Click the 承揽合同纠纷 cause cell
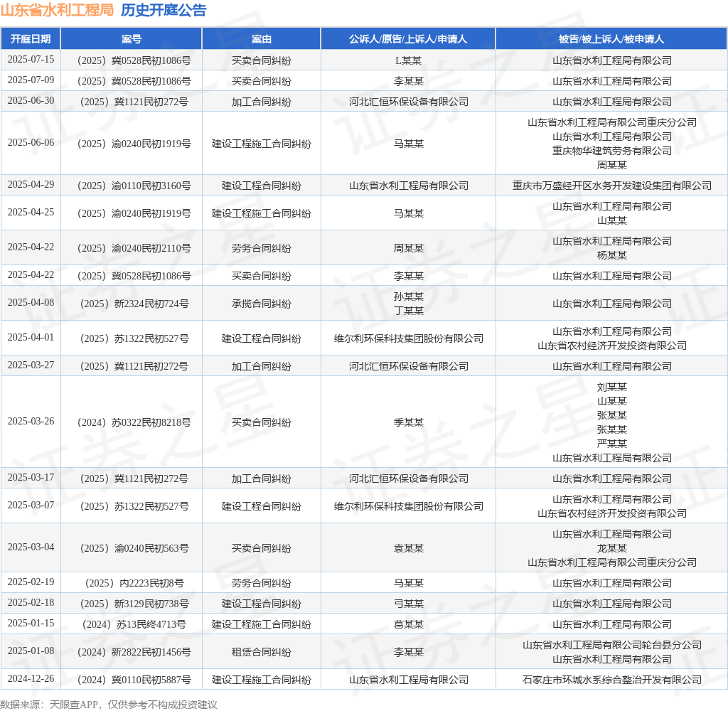The height and width of the screenshot is (711, 728). point(262,304)
